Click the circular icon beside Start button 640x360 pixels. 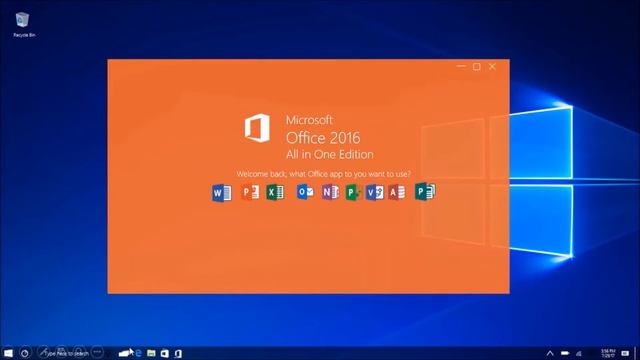[24, 353]
